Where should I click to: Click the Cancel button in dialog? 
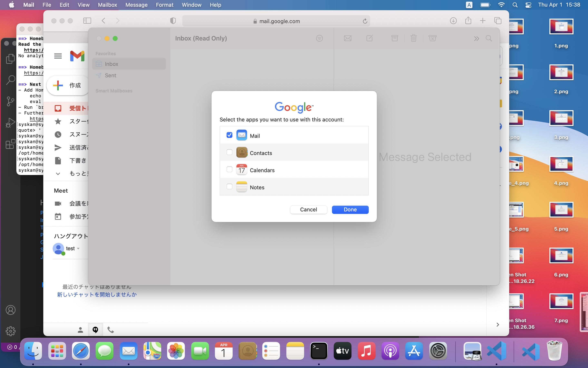[x=308, y=210]
